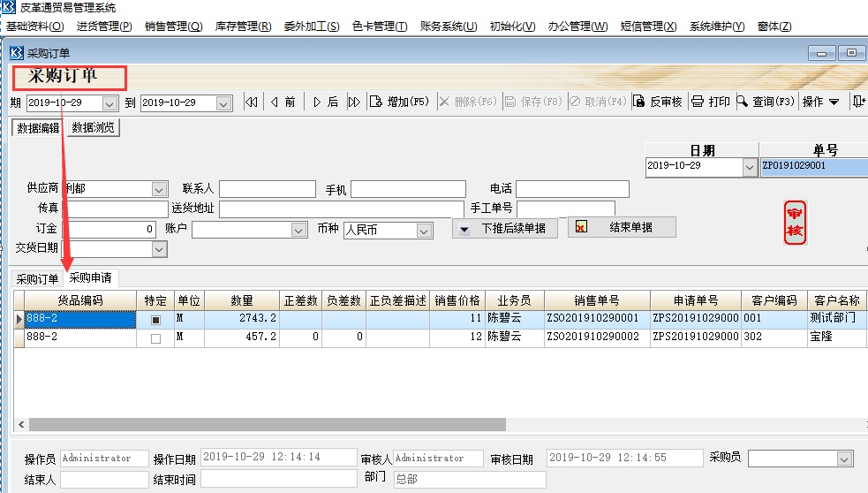This screenshot has height=493, width=868.
Task: Print the purchase order via 打印
Action: click(711, 102)
